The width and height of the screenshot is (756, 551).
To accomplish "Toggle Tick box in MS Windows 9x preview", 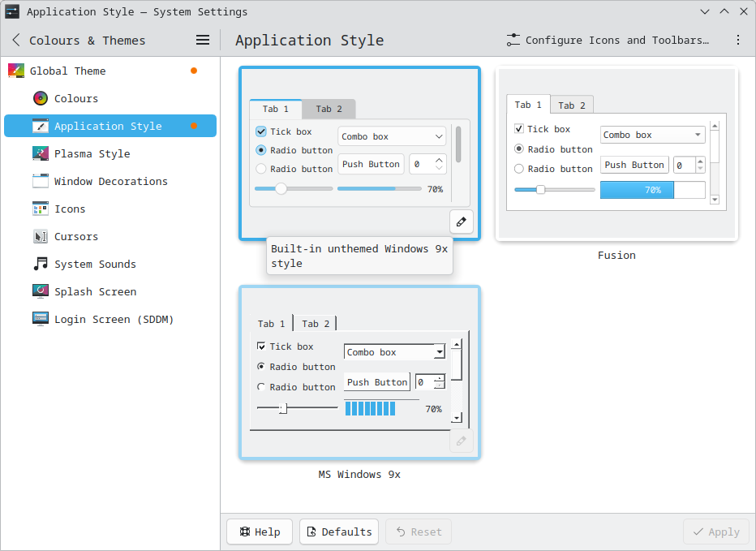I will pos(261,347).
